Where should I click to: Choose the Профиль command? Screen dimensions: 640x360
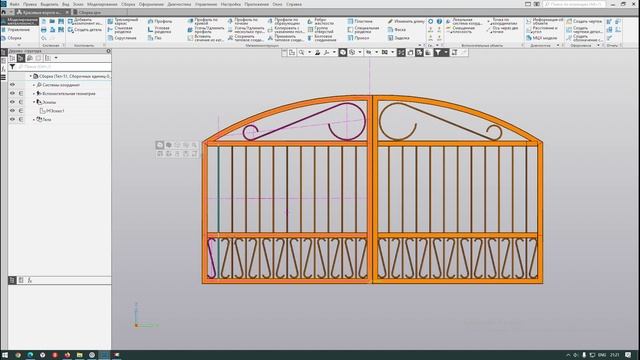point(160,21)
